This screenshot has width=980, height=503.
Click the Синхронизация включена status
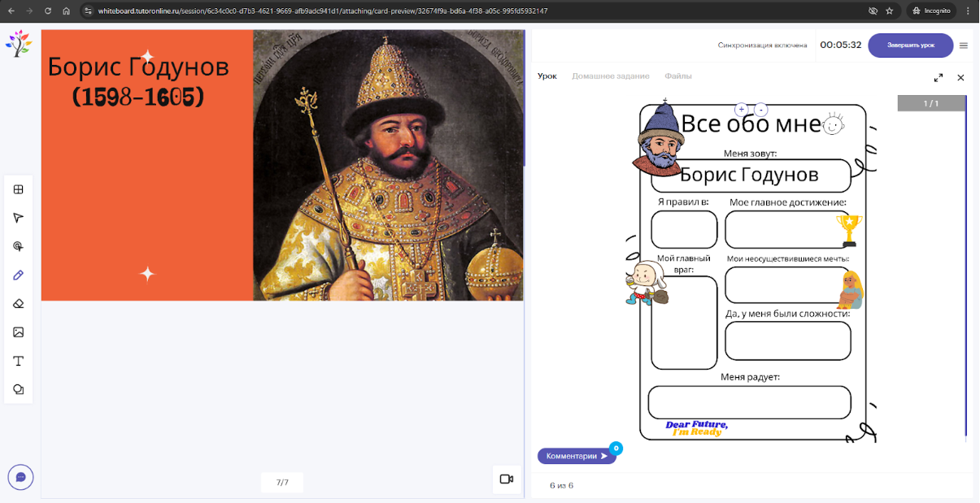[x=762, y=46]
